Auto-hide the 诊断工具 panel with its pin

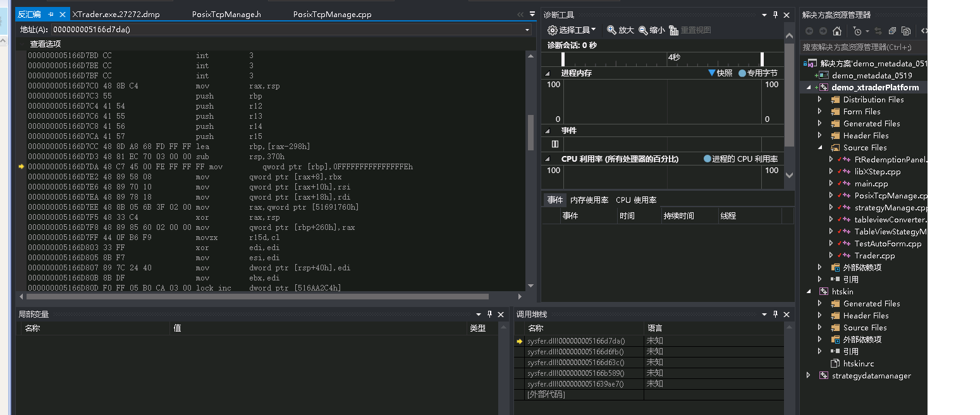[x=775, y=15]
